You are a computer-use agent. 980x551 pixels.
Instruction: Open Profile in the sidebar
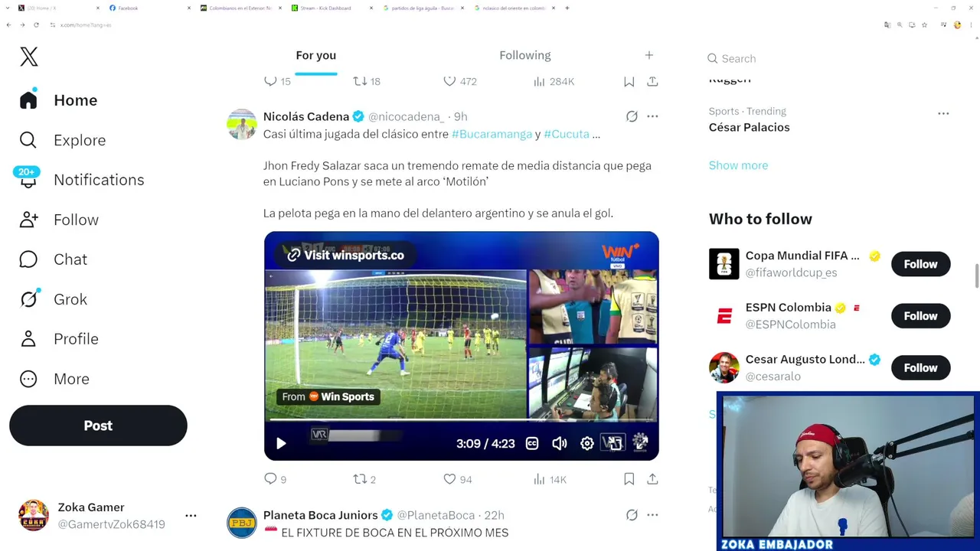(x=58, y=339)
